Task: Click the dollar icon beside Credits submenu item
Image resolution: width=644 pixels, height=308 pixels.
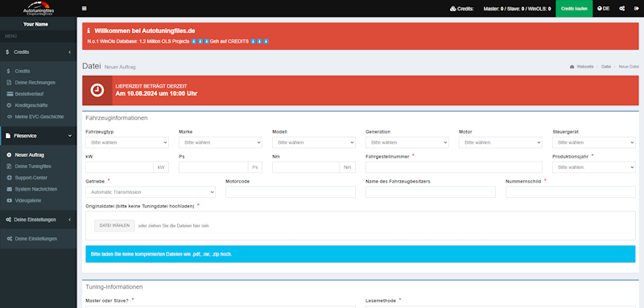Action: (9, 72)
